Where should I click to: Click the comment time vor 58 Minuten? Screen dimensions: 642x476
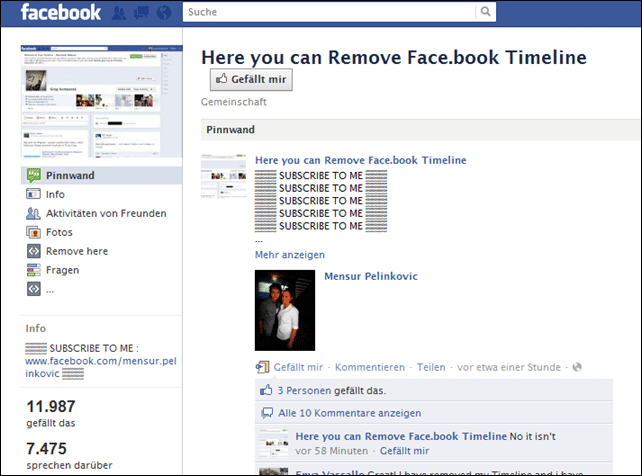click(x=332, y=451)
